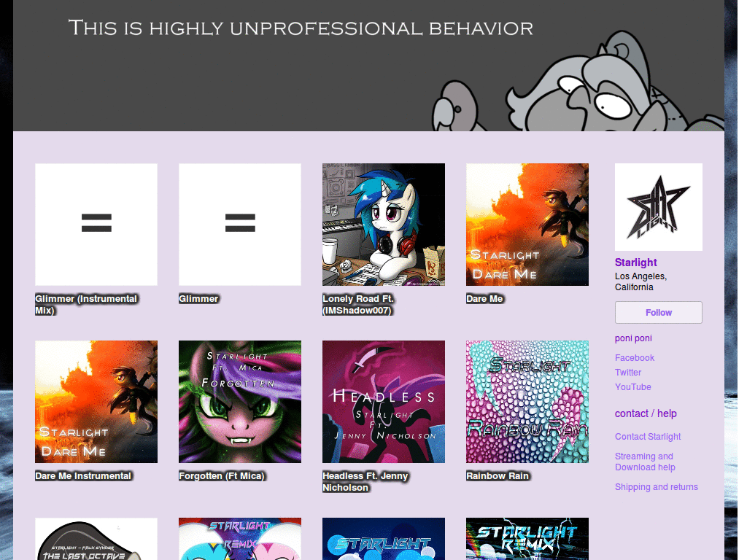Screen dimensions: 747x560
Task: Open the Dare Me Instrumental album cover
Action: 96,401
